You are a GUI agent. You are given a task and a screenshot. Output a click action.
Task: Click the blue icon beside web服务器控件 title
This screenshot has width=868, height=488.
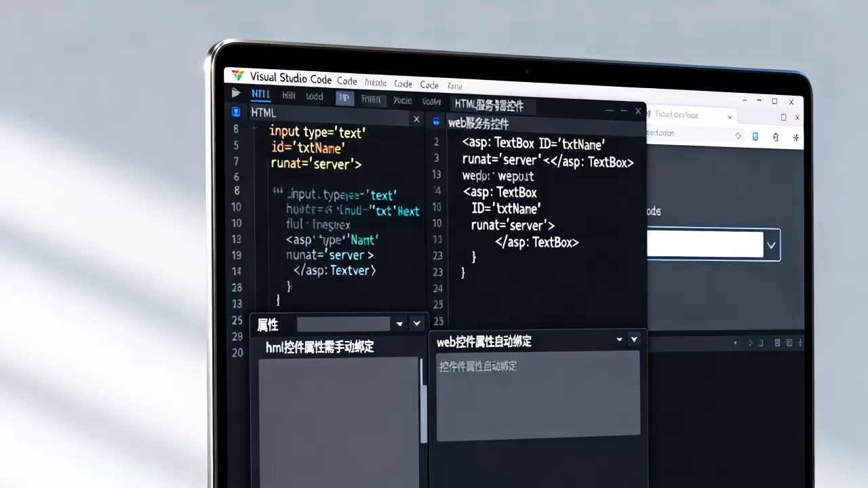(436, 122)
